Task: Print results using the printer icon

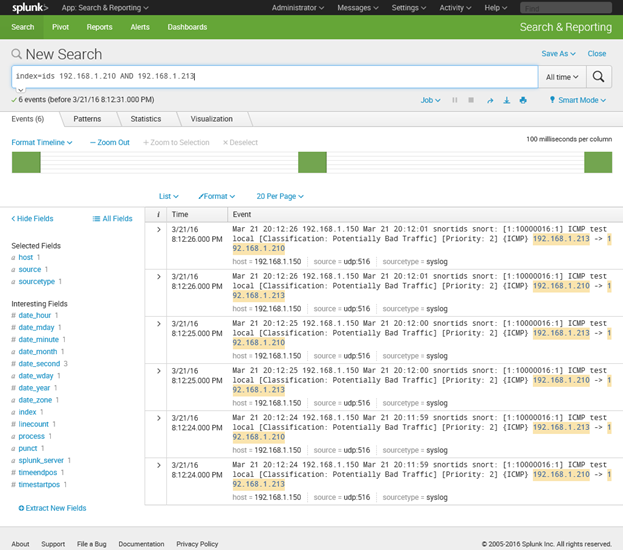Action: (x=524, y=100)
